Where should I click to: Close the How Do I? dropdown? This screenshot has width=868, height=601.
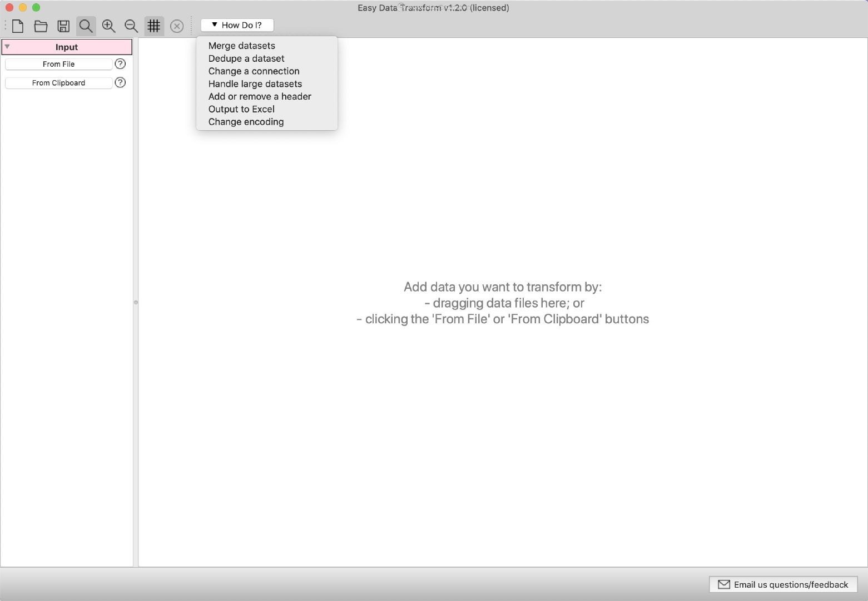[x=237, y=25]
